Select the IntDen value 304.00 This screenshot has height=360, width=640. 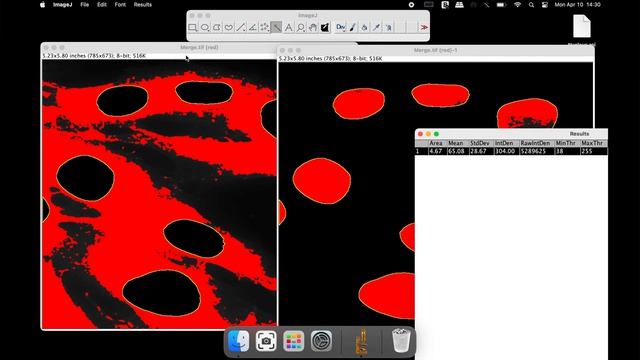click(505, 151)
